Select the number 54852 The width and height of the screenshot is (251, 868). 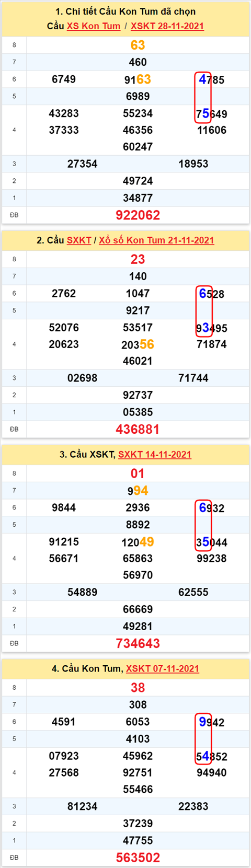coord(212,757)
